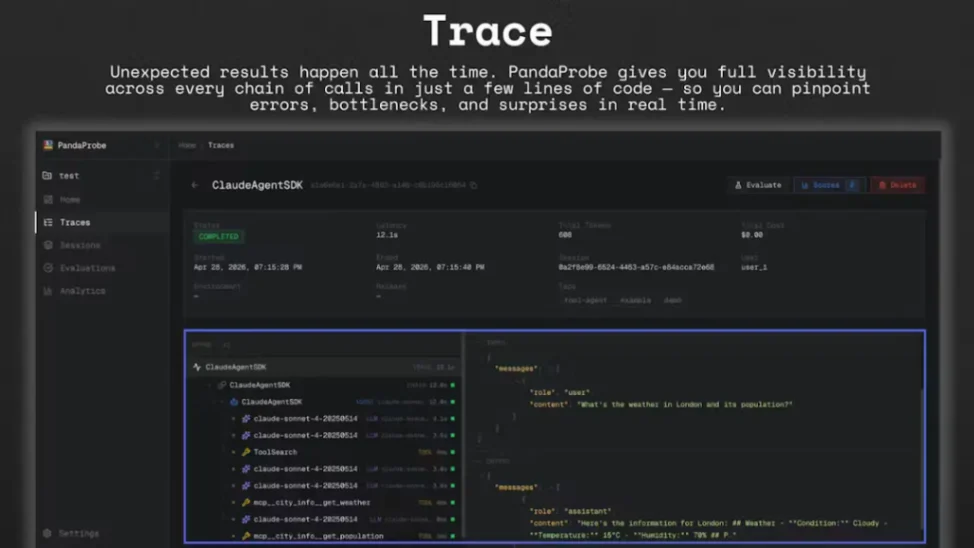Open Analytics in the sidebar
The height and width of the screenshot is (548, 974).
pyautogui.click(x=102, y=291)
